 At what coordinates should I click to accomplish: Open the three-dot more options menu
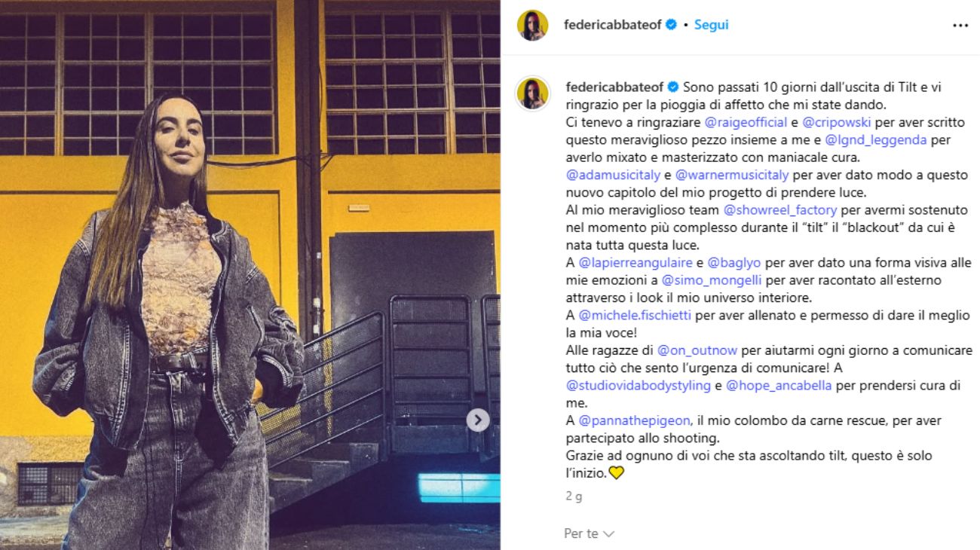pos(960,25)
